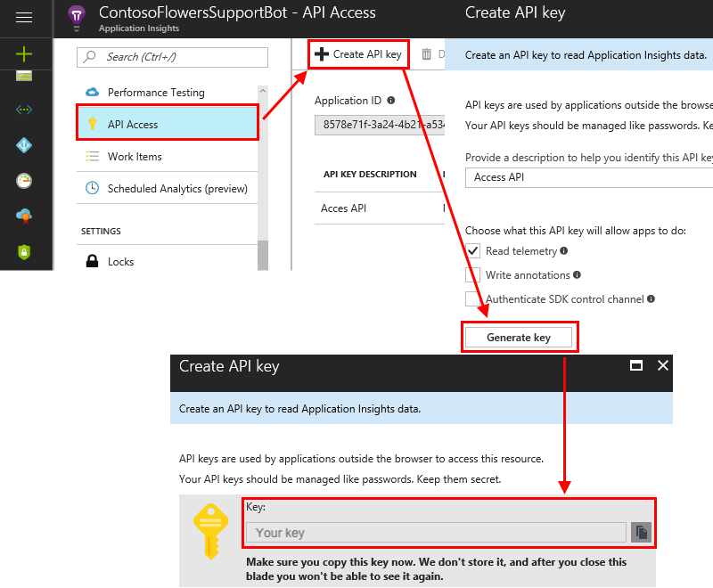713x588 pixels.
Task: Check Authenticate SDK control channel
Action: pyautogui.click(x=473, y=298)
